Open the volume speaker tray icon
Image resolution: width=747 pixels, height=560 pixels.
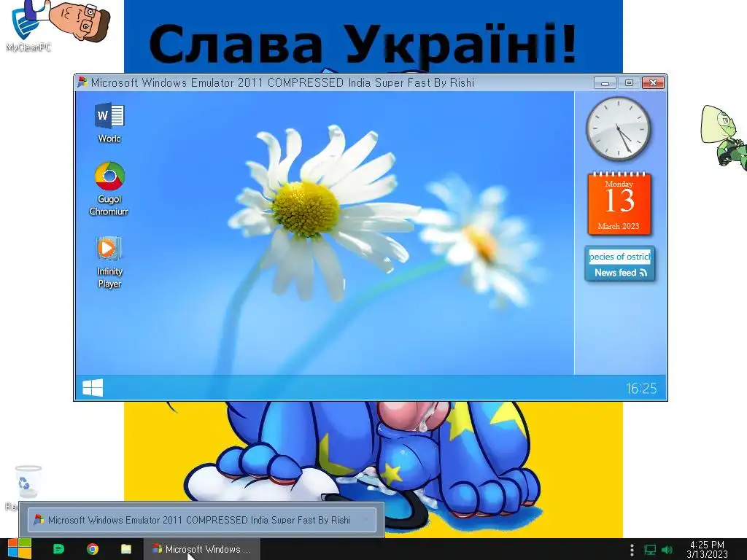tap(667, 550)
